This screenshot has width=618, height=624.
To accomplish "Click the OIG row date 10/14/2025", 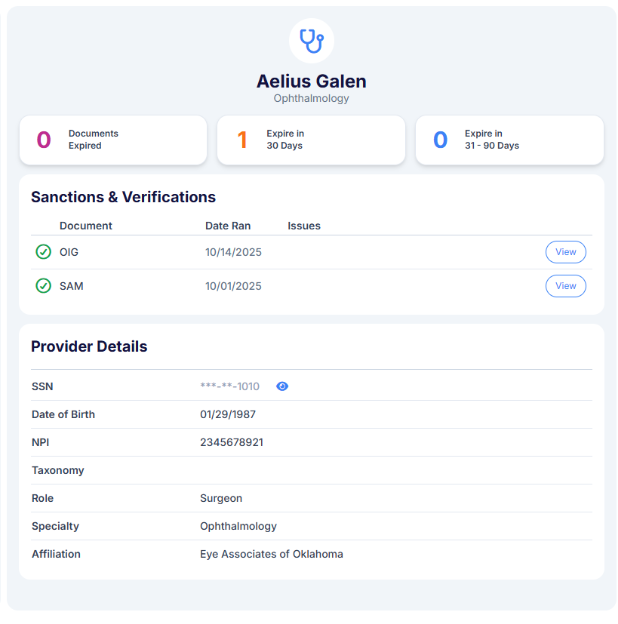I will click(233, 252).
